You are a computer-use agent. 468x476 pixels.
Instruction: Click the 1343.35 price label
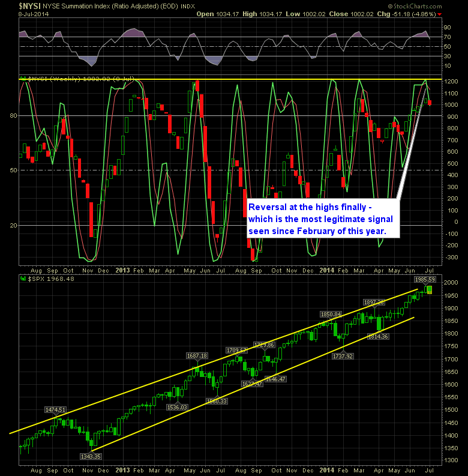[91, 457]
